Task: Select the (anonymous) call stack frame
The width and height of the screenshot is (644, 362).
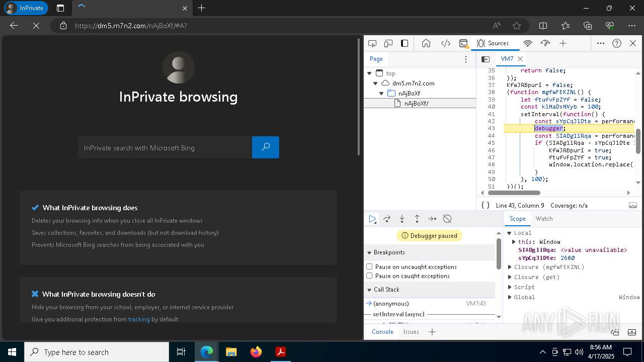Action: click(x=429, y=304)
